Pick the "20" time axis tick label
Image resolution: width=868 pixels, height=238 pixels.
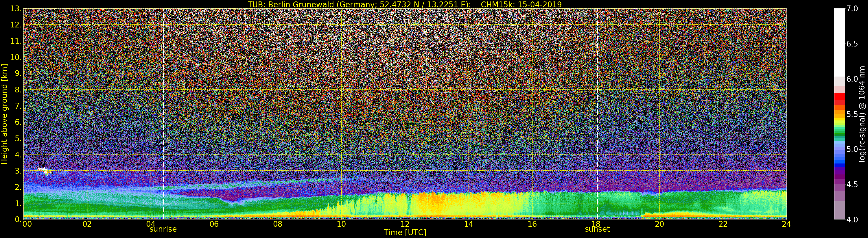point(659,224)
